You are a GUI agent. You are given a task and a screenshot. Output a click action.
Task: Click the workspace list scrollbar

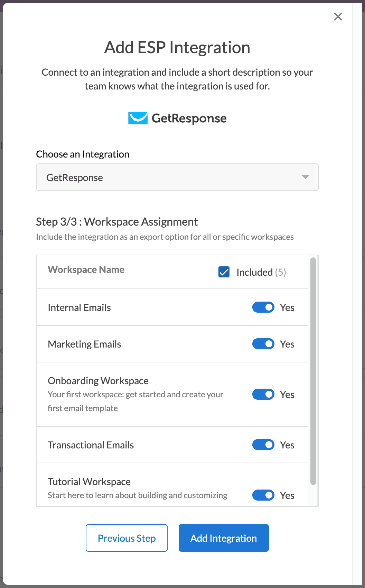click(x=313, y=371)
